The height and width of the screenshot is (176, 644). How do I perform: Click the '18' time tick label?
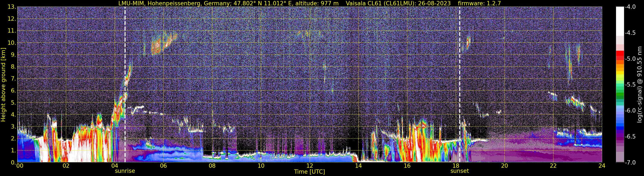click(x=456, y=166)
